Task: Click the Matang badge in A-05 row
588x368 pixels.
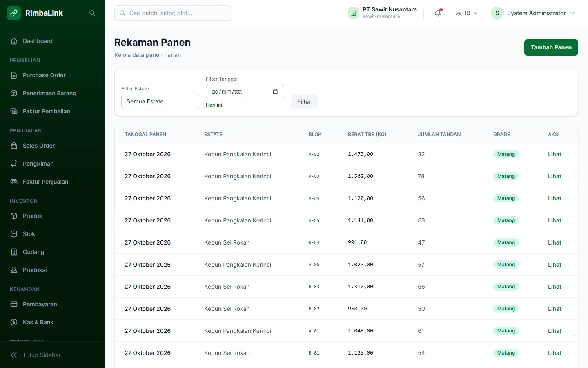Action: [x=506, y=220]
